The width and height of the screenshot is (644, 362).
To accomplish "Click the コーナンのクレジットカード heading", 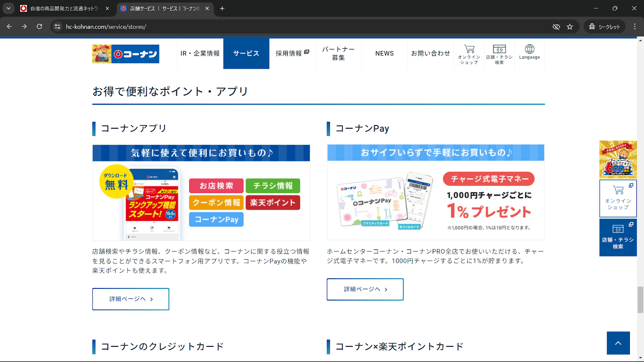I will pyautogui.click(x=162, y=347).
